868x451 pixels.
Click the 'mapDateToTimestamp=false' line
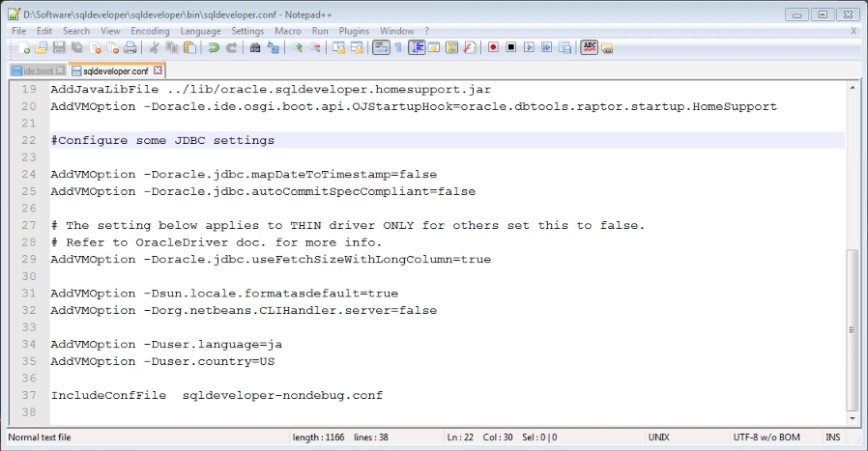click(x=244, y=174)
